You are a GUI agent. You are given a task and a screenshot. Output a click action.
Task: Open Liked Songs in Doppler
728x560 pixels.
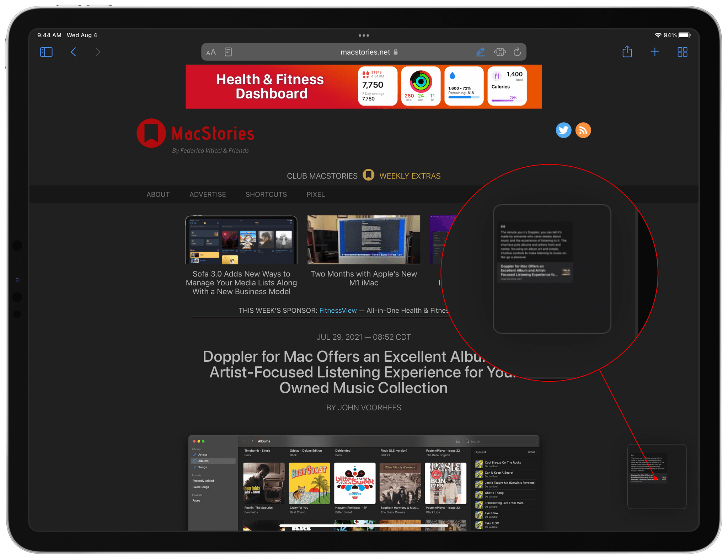[x=201, y=488]
